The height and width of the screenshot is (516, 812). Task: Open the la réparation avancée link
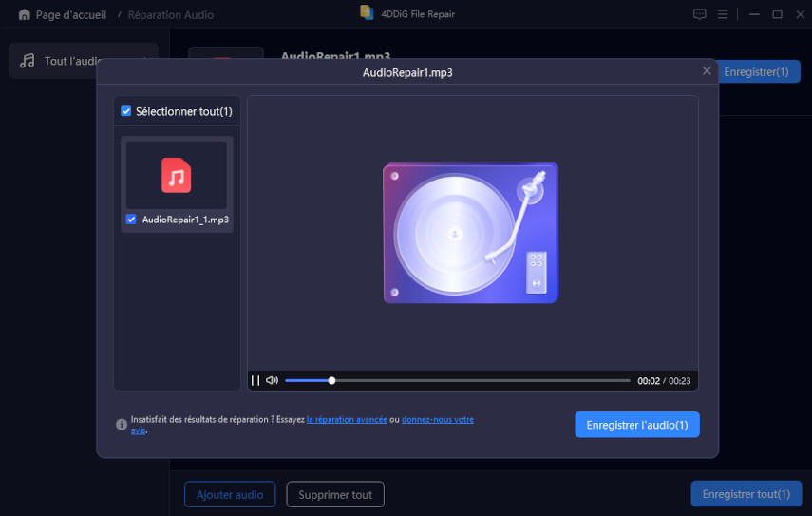point(346,419)
